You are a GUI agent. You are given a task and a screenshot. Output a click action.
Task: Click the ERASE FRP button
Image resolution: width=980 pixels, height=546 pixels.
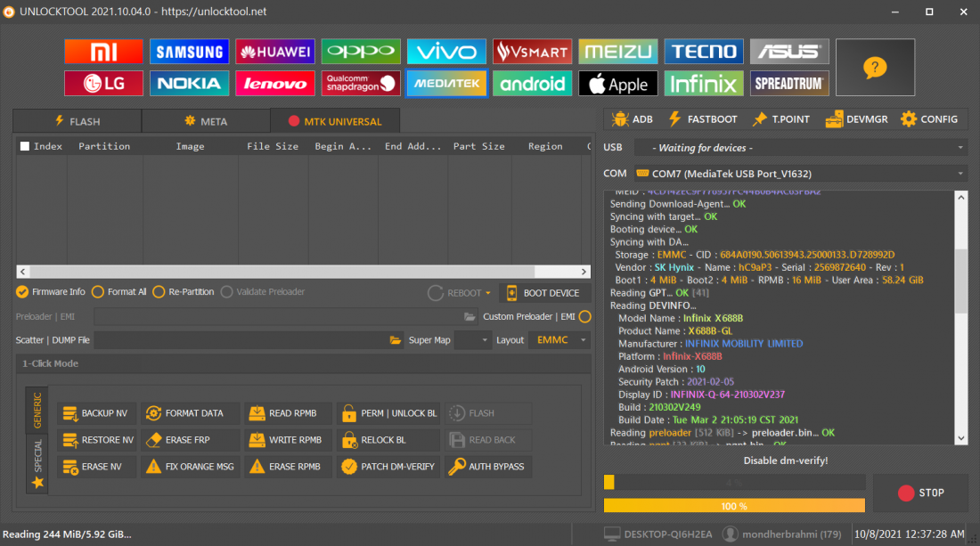[190, 440]
